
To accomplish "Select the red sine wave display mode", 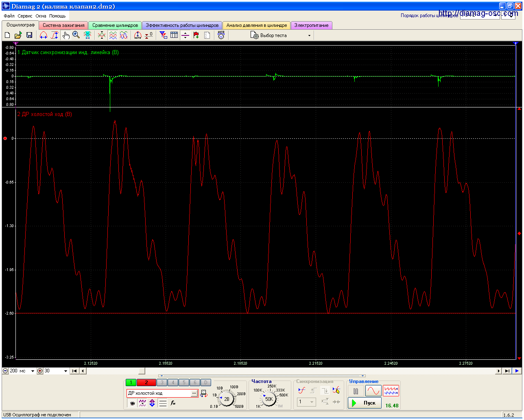I will (x=373, y=391).
